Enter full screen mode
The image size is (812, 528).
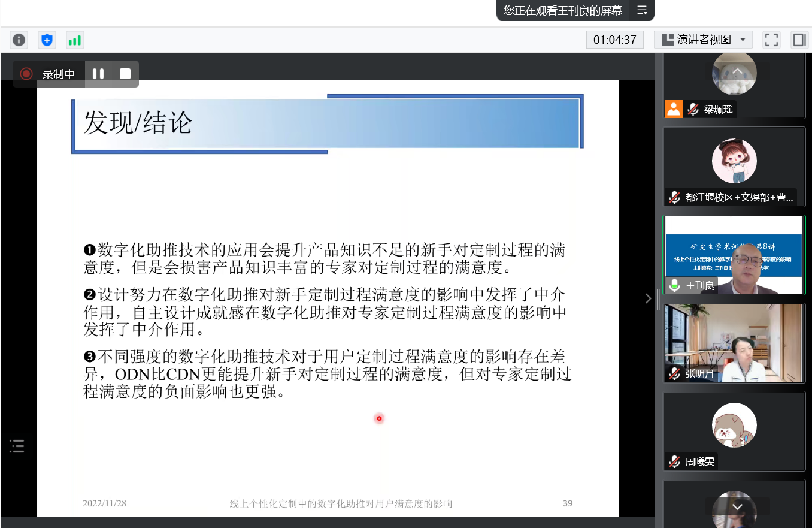(x=771, y=40)
